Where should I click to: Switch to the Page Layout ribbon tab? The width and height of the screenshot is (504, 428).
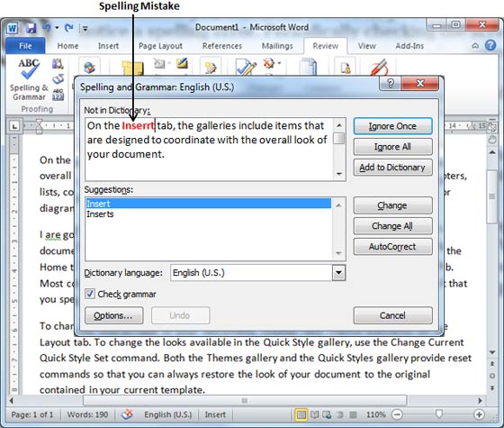pyautogui.click(x=160, y=46)
